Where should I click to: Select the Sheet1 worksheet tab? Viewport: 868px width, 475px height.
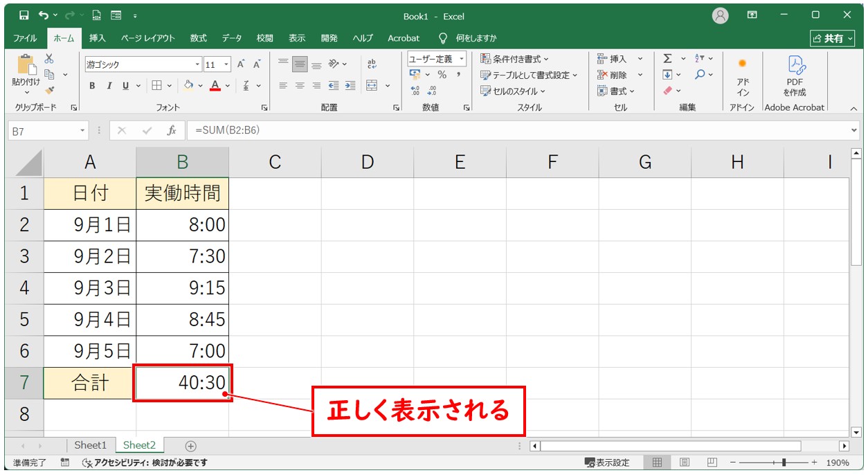tap(91, 445)
